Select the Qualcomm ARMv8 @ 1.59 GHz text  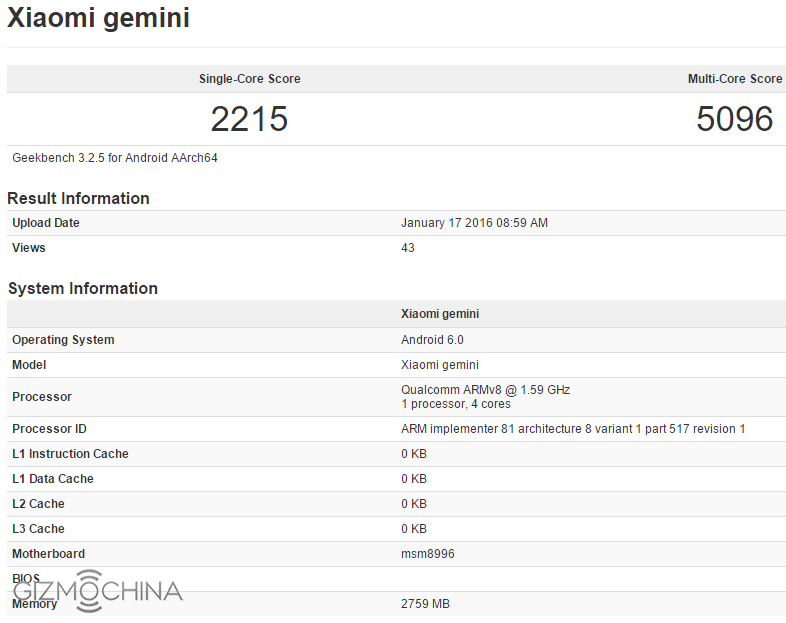[x=485, y=390]
